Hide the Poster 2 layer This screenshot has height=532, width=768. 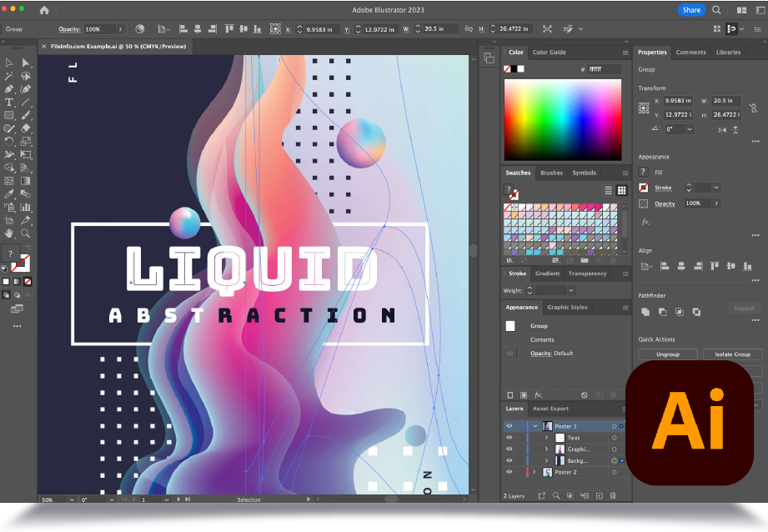(509, 472)
